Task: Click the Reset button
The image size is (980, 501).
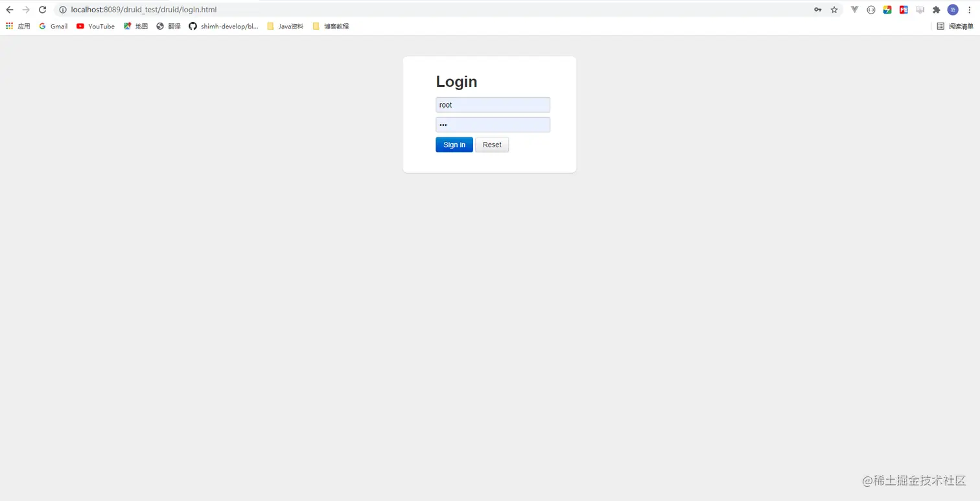Action: click(492, 145)
